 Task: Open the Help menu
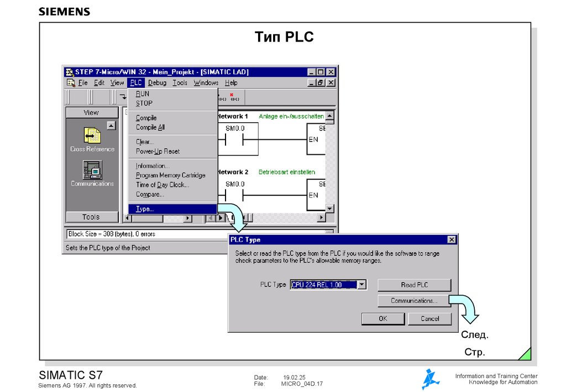click(231, 83)
